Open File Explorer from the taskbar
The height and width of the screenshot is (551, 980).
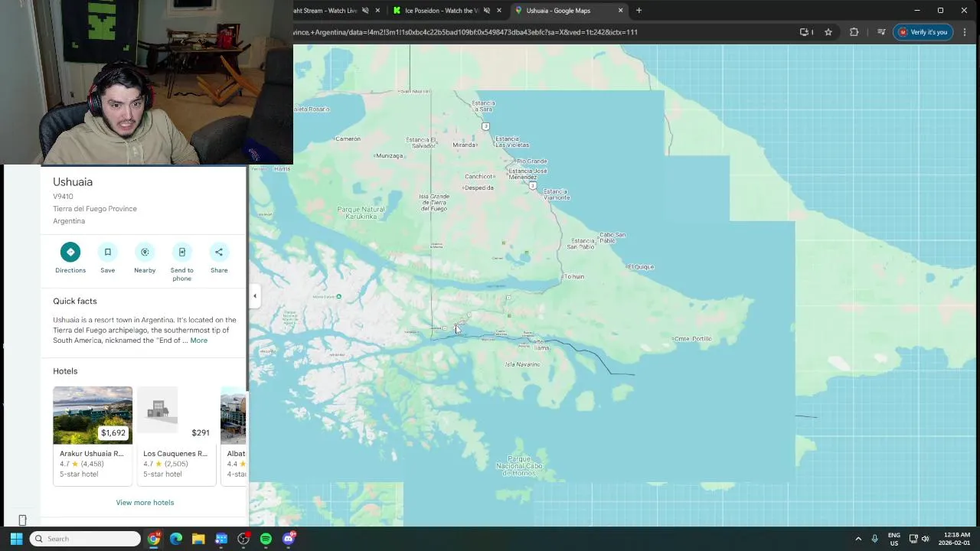[x=198, y=539]
